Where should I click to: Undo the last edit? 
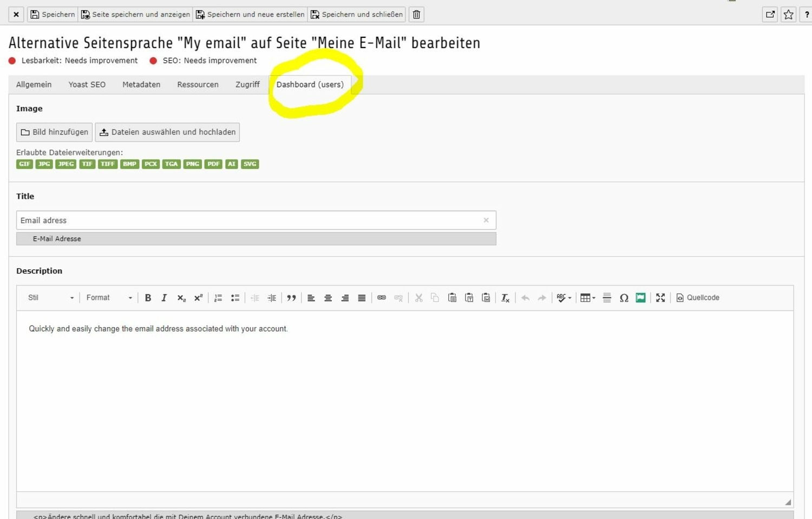click(525, 298)
